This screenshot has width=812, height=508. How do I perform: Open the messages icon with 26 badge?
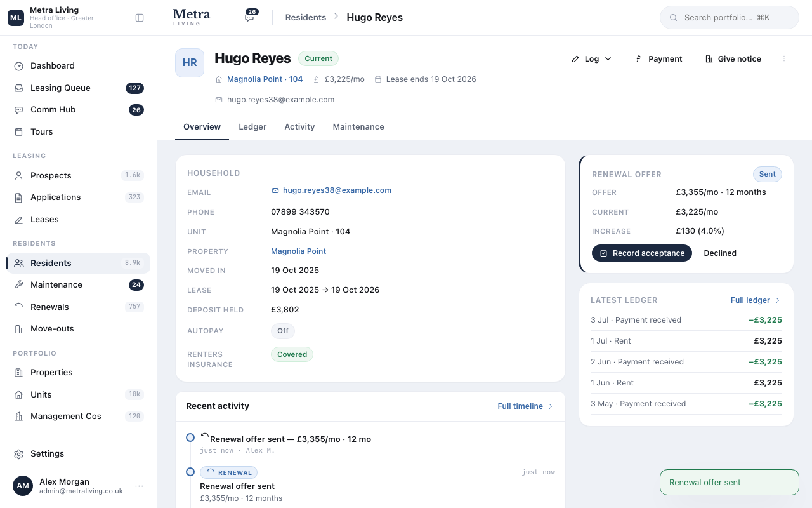(x=250, y=17)
